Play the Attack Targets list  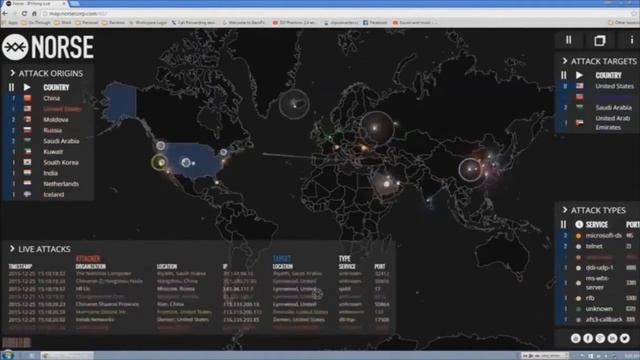click(x=579, y=75)
